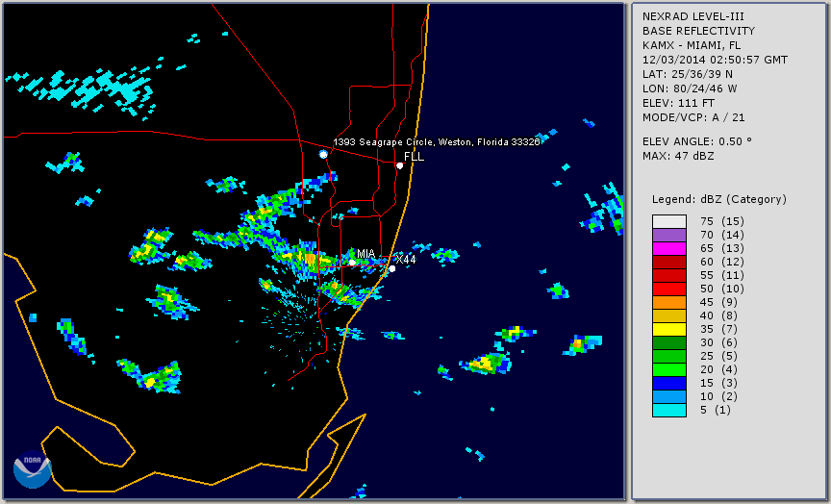The width and height of the screenshot is (831, 504).
Task: Click the 'ELEV: 111 FT' text
Action: coord(678,103)
